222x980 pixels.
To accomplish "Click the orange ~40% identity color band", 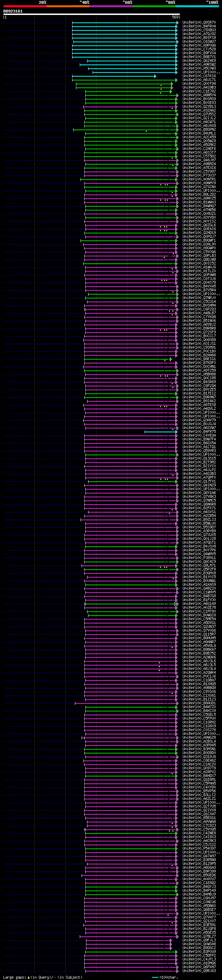I will (68, 6).
